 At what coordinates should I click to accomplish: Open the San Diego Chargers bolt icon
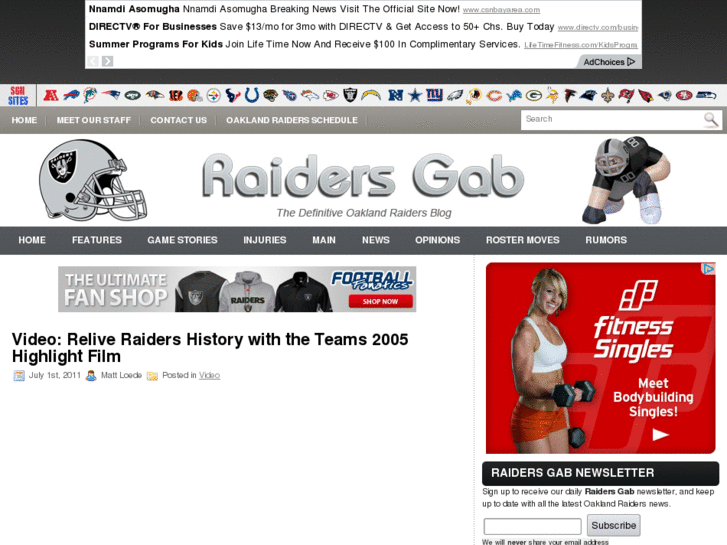371,96
